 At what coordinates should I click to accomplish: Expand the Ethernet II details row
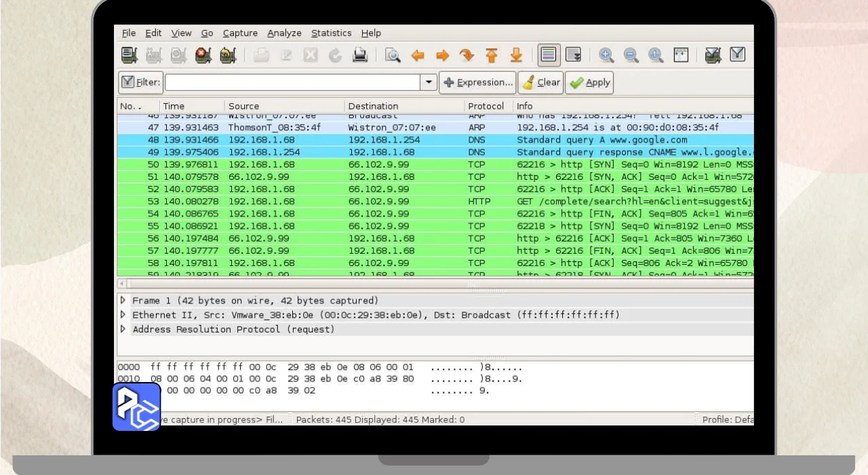click(123, 315)
